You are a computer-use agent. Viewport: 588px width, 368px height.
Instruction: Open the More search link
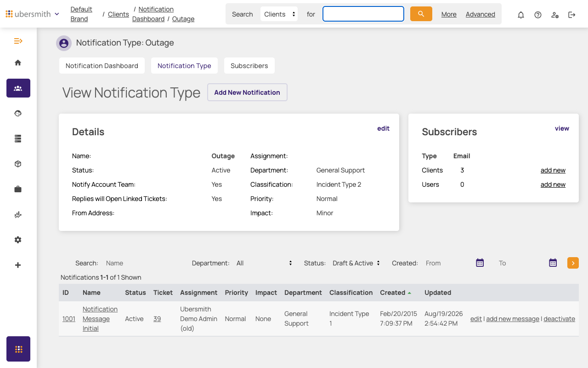coord(449,14)
